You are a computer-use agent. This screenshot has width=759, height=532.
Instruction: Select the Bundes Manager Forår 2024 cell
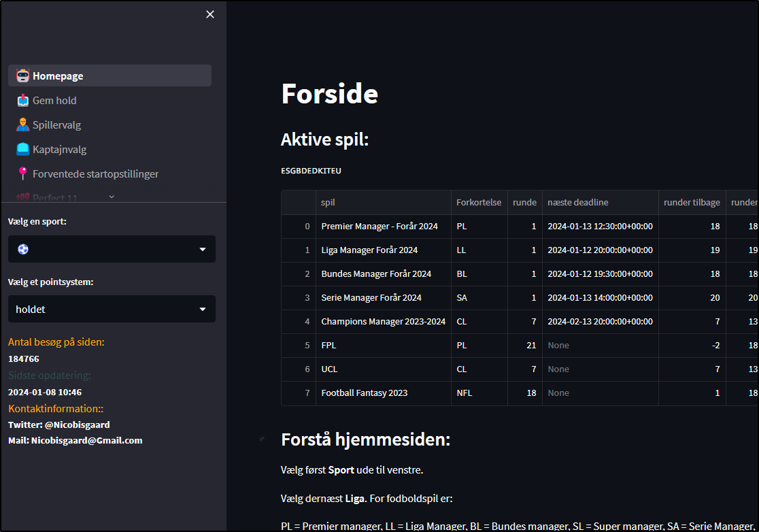384,274
